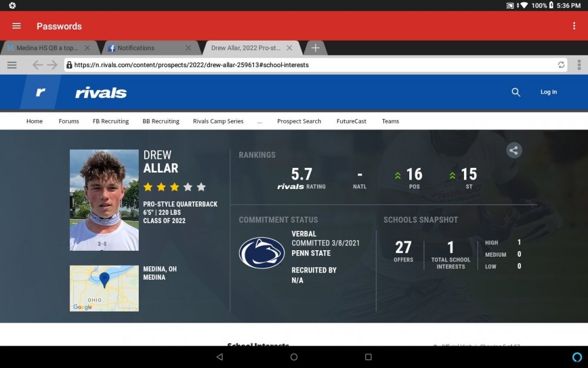Open the Passwords app overflow menu
This screenshot has height=368, width=588.
(x=574, y=26)
